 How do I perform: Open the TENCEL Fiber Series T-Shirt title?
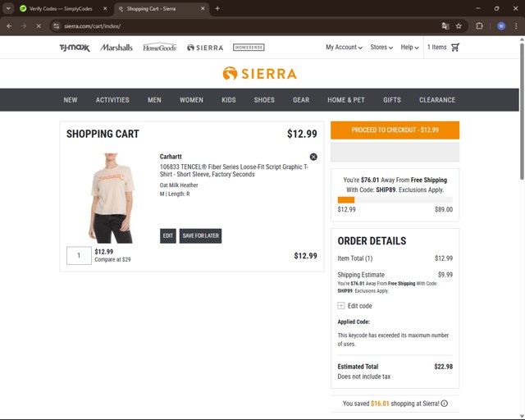click(x=234, y=171)
